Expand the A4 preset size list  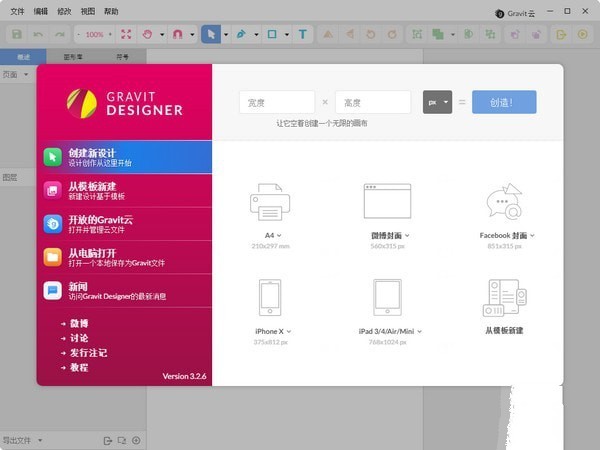tap(279, 235)
